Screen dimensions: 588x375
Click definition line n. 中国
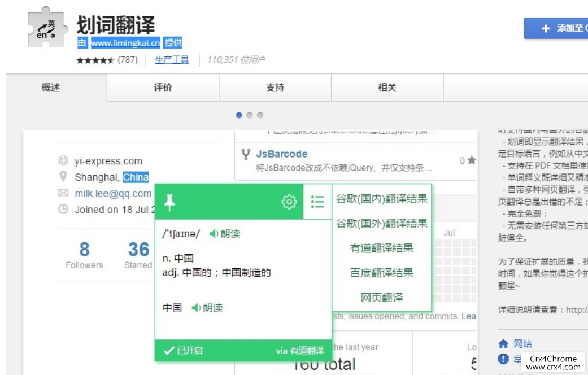tap(178, 258)
